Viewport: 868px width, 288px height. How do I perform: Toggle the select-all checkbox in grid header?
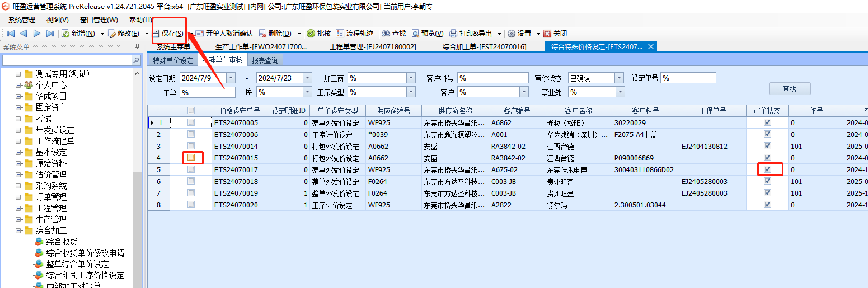191,111
